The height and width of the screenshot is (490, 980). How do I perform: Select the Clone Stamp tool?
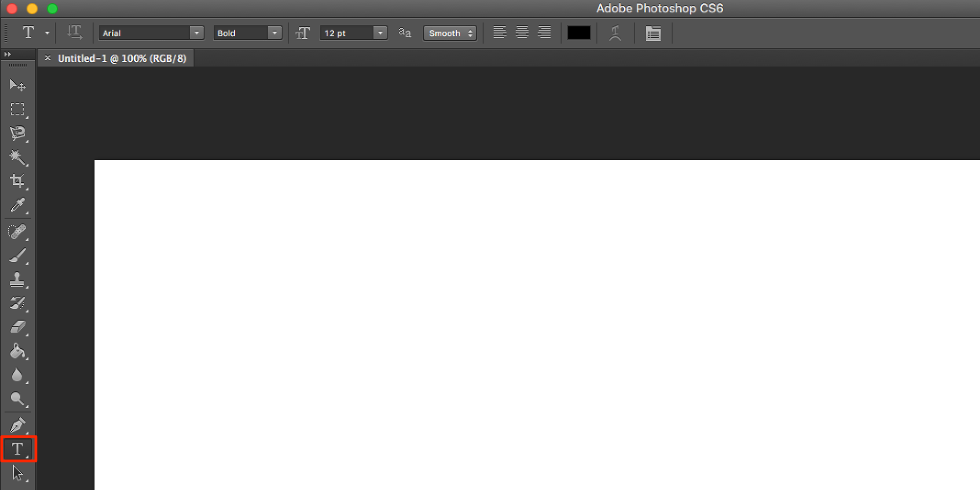point(18,279)
